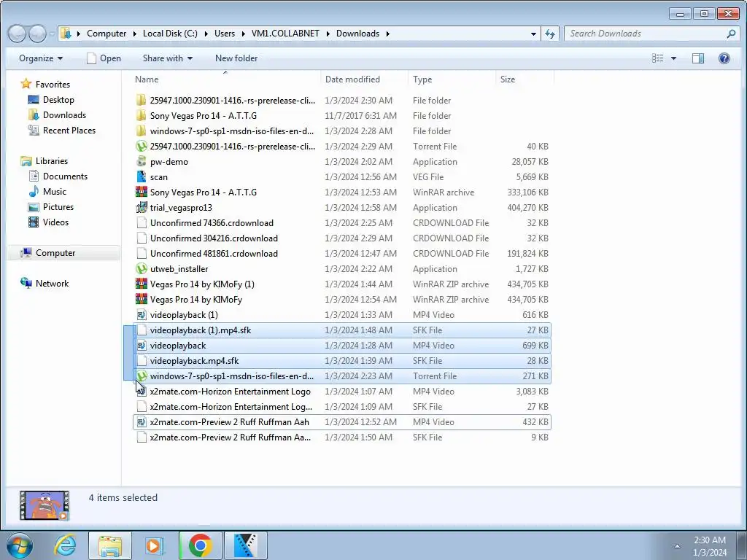Screen dimensions: 747x560
Task: Switch to Vegas Pro on taskbar
Action: coord(247,545)
